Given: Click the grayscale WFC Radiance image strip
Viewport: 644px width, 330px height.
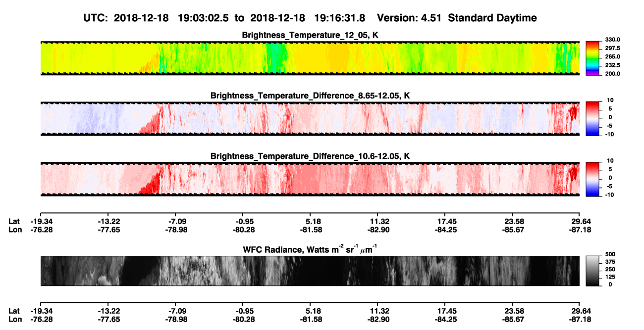Looking at the screenshot, I should click(310, 271).
